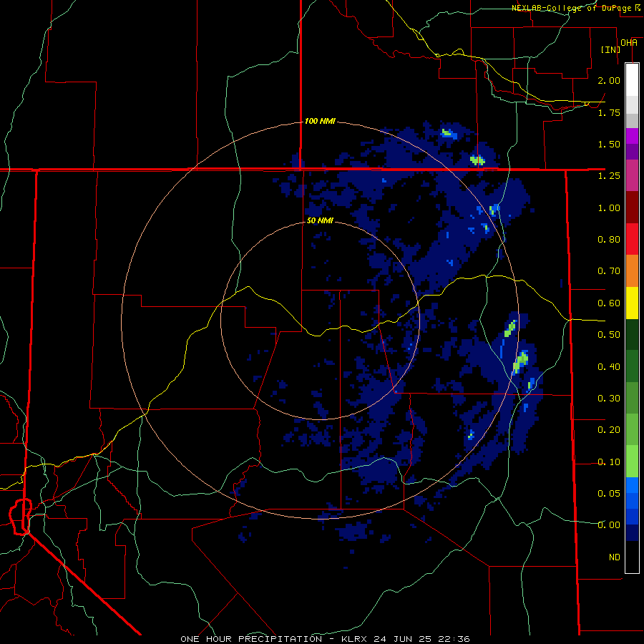Pick the white swatch atop the legend
Viewport: 644px width, 644px height.
coord(632,79)
